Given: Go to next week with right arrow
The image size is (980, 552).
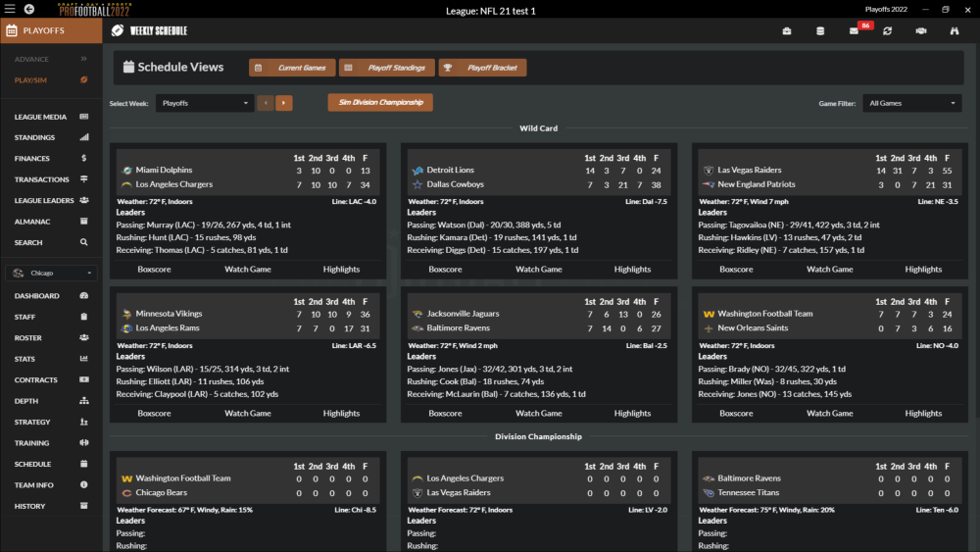Looking at the screenshot, I should tap(283, 103).
